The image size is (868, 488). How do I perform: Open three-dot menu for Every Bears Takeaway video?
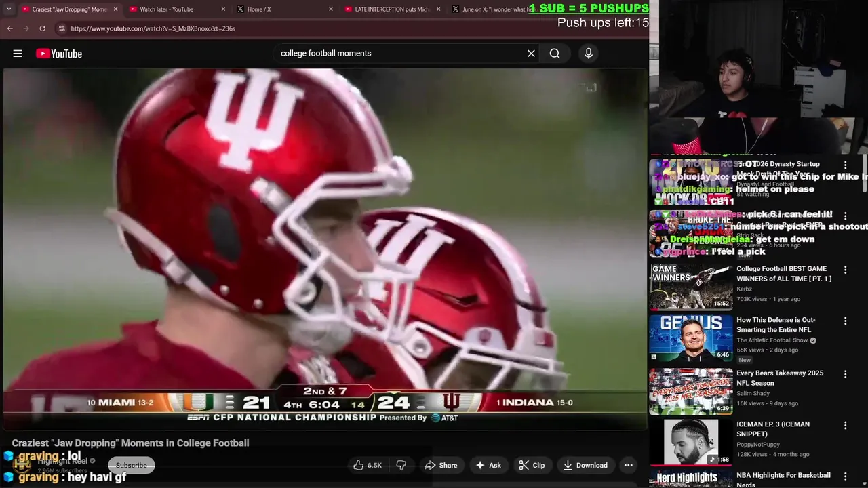845,374
